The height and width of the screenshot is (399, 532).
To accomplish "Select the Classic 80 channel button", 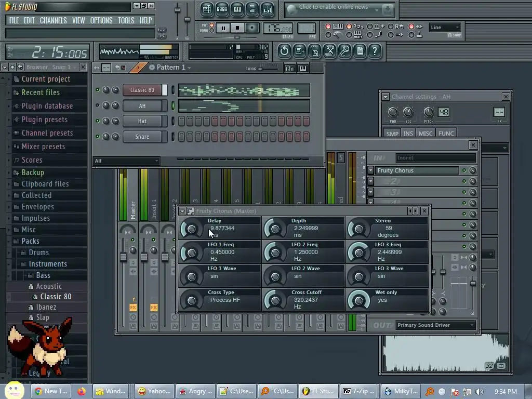I will tap(142, 90).
